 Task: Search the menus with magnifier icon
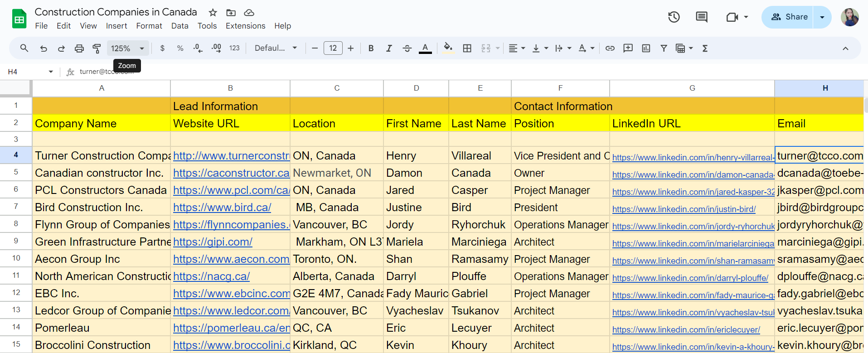click(x=24, y=48)
